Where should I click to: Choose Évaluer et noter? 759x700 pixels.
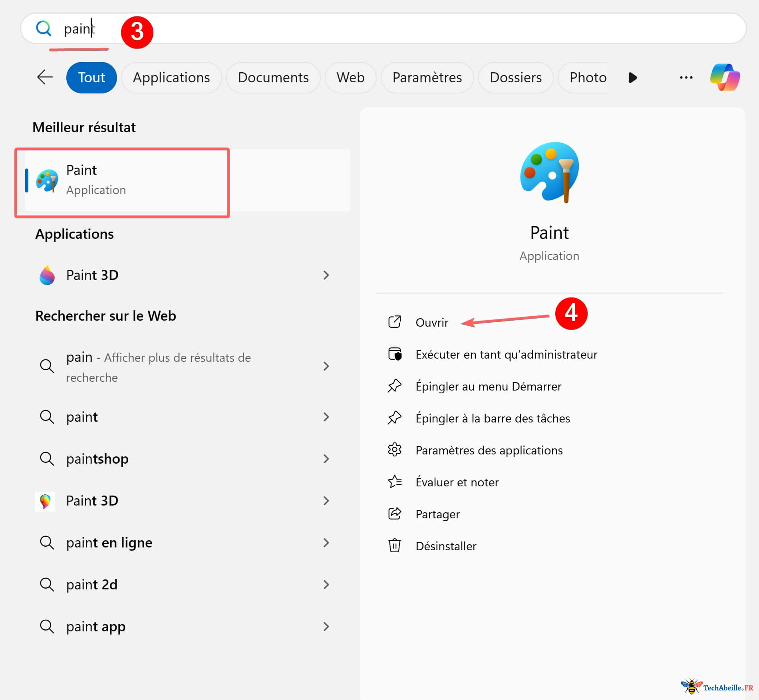click(x=457, y=482)
